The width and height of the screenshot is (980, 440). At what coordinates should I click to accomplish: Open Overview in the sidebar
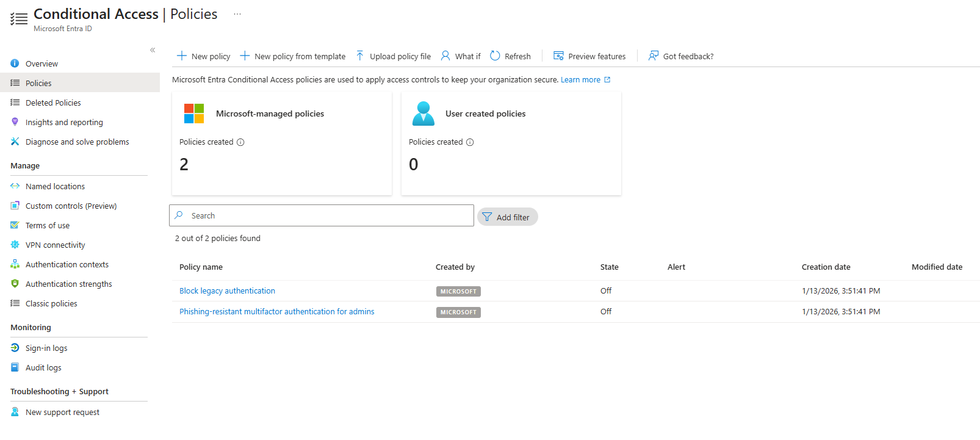point(41,63)
